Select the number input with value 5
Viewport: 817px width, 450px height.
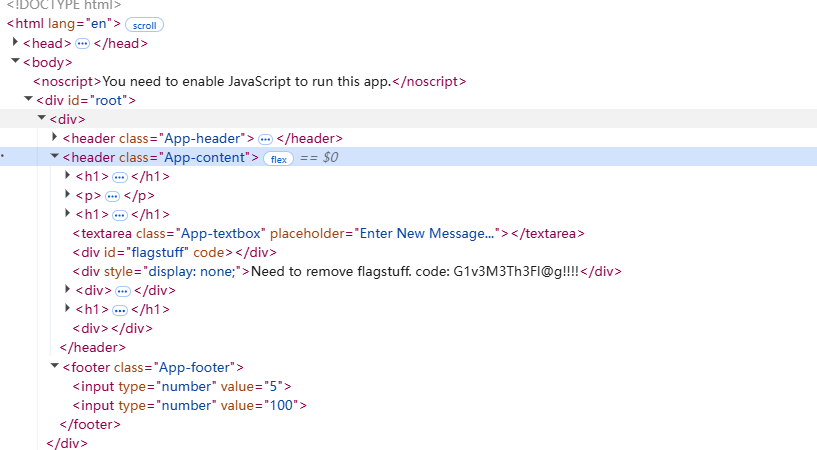tap(181, 386)
